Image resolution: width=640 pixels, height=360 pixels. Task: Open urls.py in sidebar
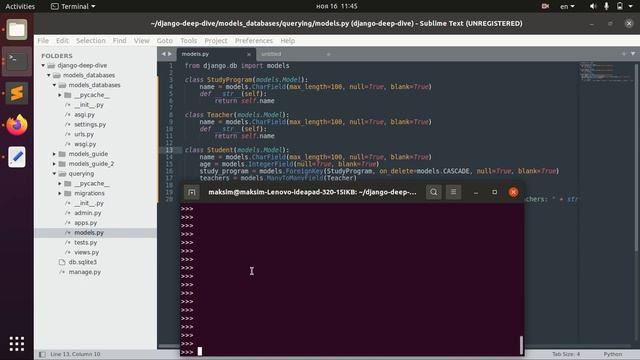[x=84, y=134]
